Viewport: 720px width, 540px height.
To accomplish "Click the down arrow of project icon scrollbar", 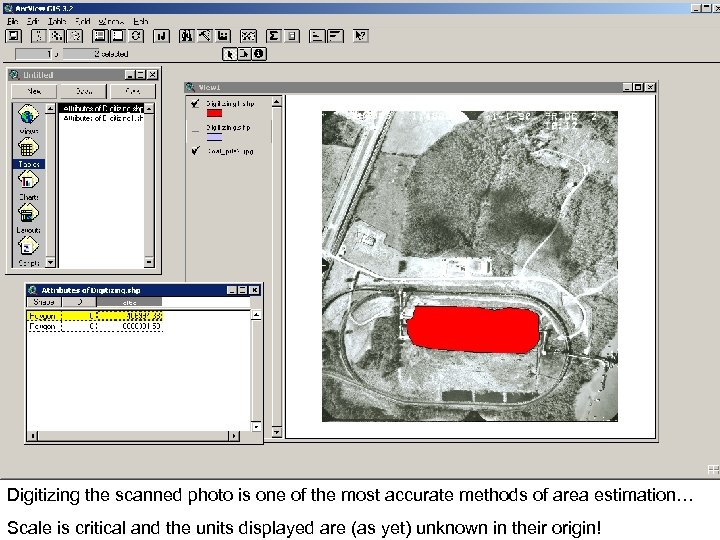I will tap(51, 262).
